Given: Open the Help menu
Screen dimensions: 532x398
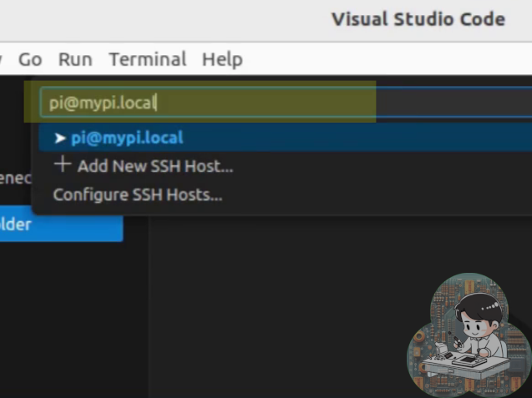Looking at the screenshot, I should (222, 60).
